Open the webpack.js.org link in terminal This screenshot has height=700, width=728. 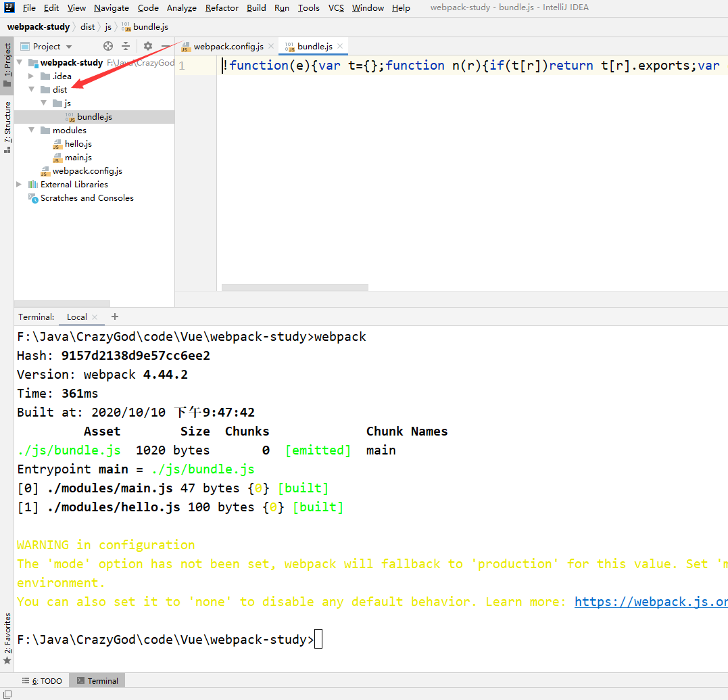click(651, 602)
